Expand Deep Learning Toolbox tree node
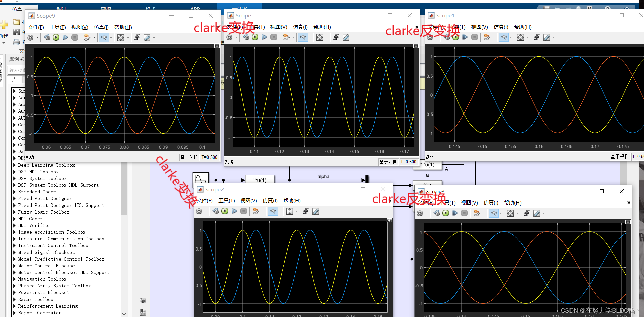The height and width of the screenshot is (317, 644). click(14, 165)
